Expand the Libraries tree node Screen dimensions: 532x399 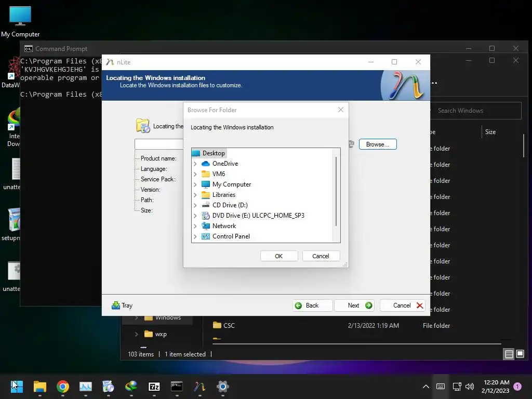pyautogui.click(x=195, y=195)
